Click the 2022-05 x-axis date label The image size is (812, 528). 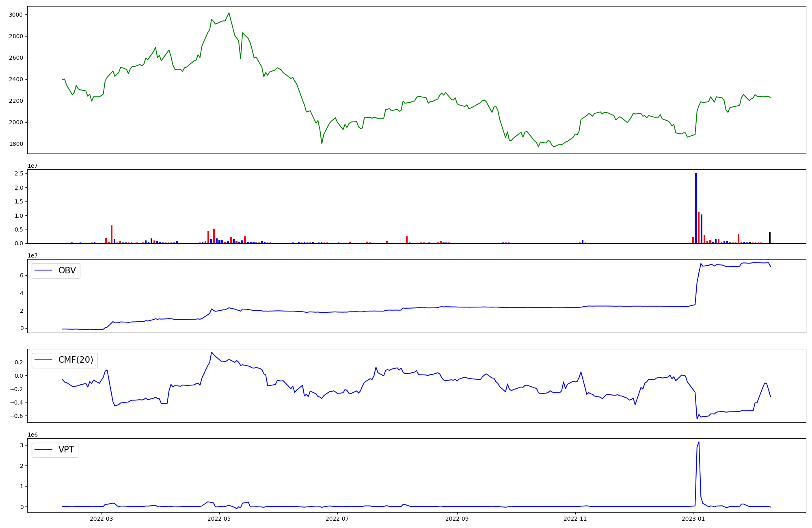pos(219,519)
